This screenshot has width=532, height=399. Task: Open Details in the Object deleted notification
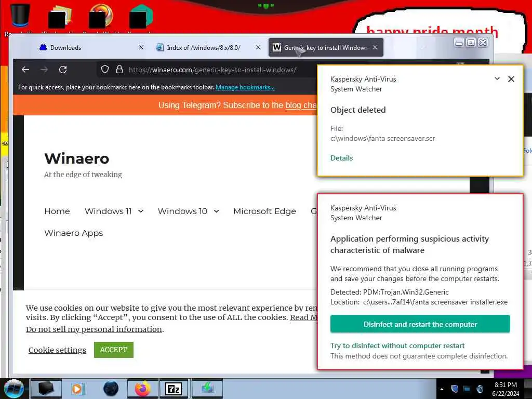coord(341,158)
